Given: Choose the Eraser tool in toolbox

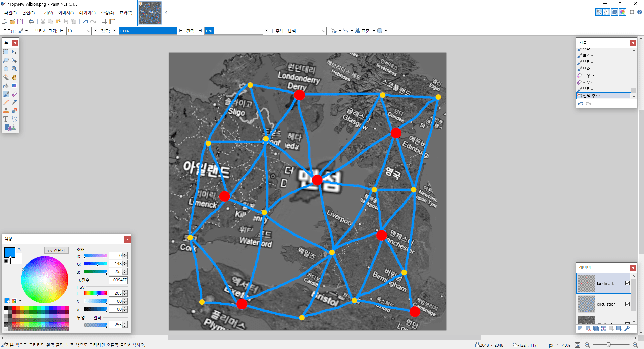Looking at the screenshot, I should click(x=14, y=94).
